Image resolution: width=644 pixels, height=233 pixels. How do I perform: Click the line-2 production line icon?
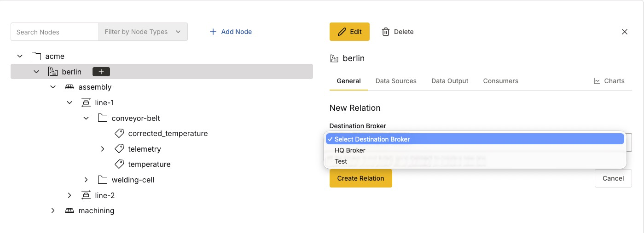pyautogui.click(x=86, y=195)
